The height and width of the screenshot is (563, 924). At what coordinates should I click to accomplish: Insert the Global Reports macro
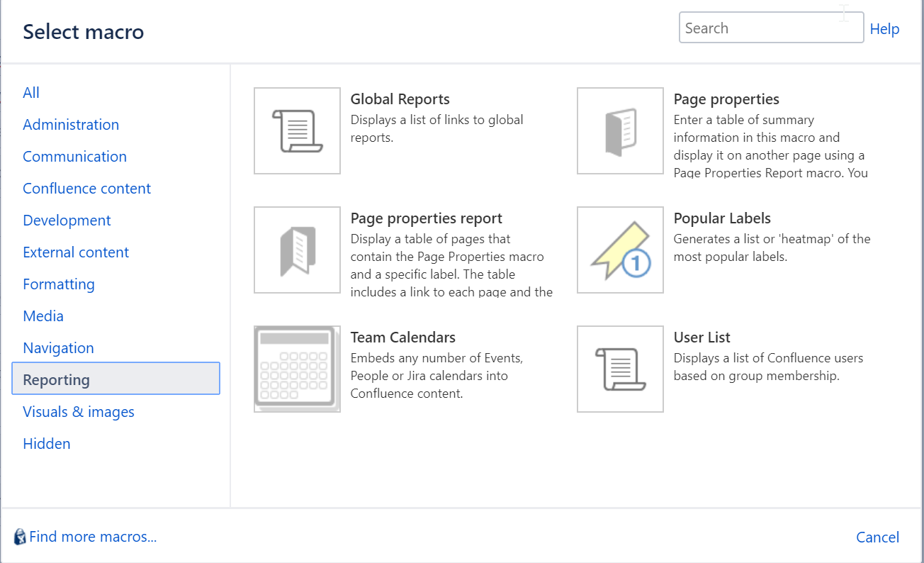400,99
